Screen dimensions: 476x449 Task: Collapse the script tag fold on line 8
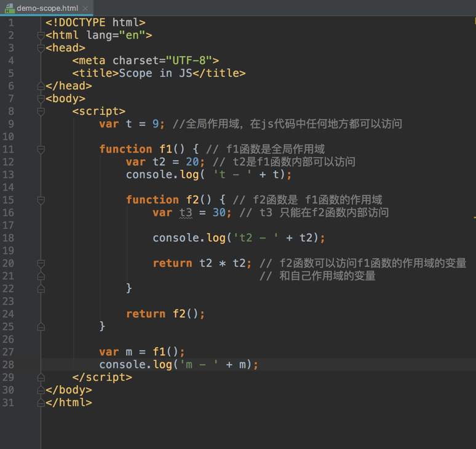[41, 112]
